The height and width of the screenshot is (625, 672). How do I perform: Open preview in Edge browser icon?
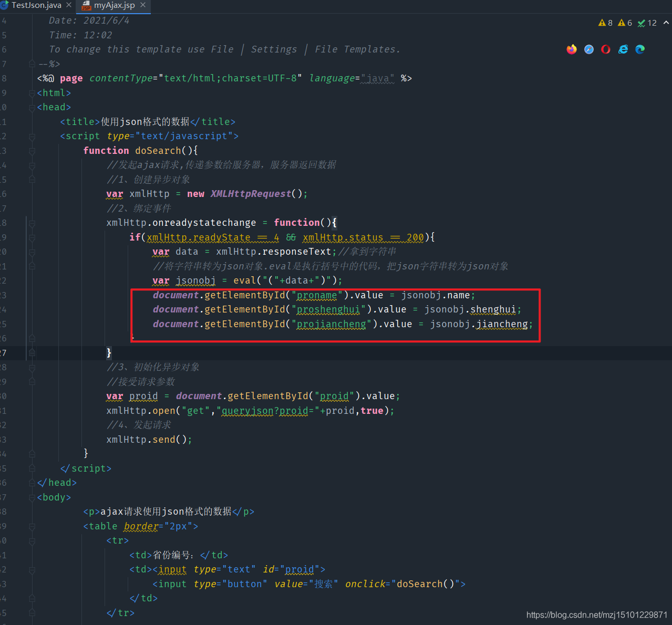[640, 49]
